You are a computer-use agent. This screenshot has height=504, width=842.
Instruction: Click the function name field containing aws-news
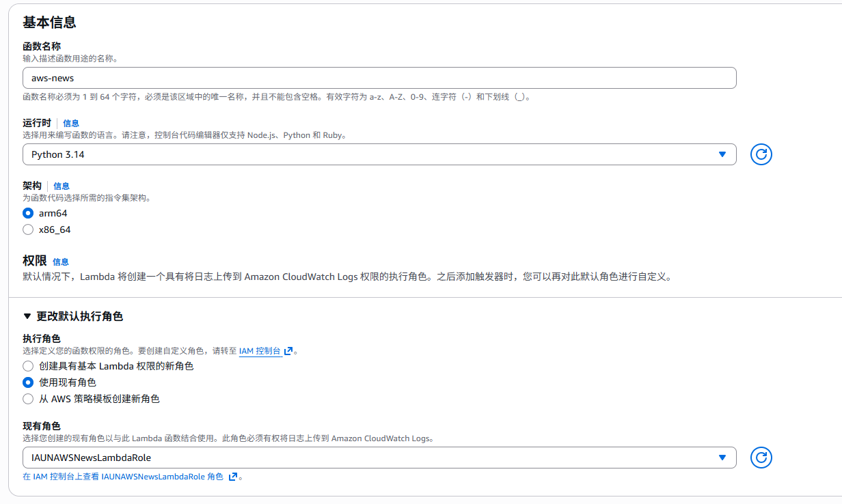379,78
